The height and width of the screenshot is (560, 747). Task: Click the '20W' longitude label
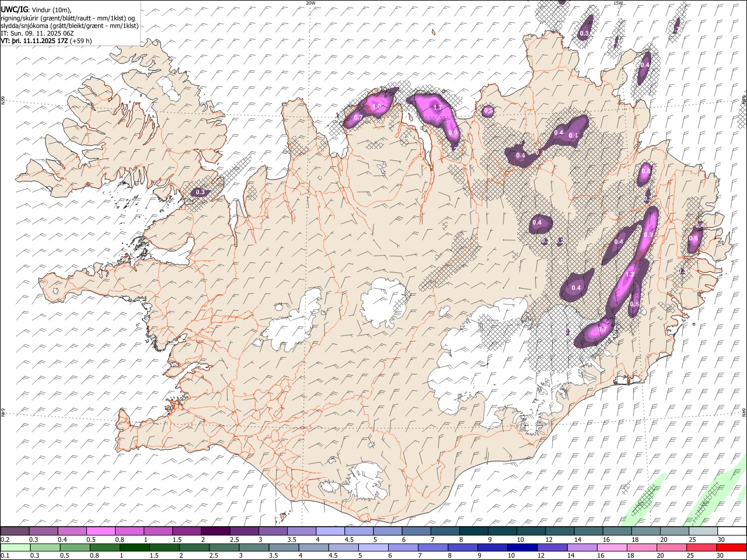click(x=310, y=3)
